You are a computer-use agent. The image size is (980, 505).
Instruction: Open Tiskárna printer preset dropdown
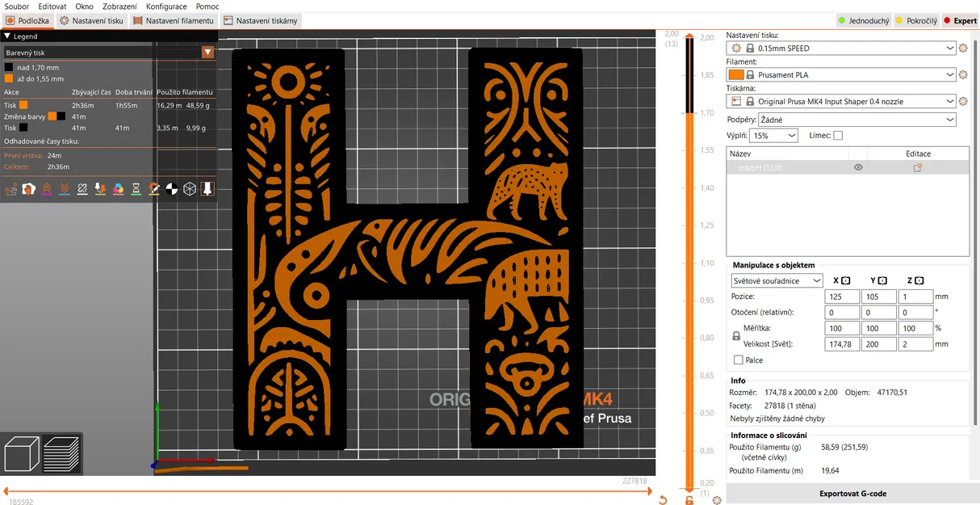(x=841, y=102)
